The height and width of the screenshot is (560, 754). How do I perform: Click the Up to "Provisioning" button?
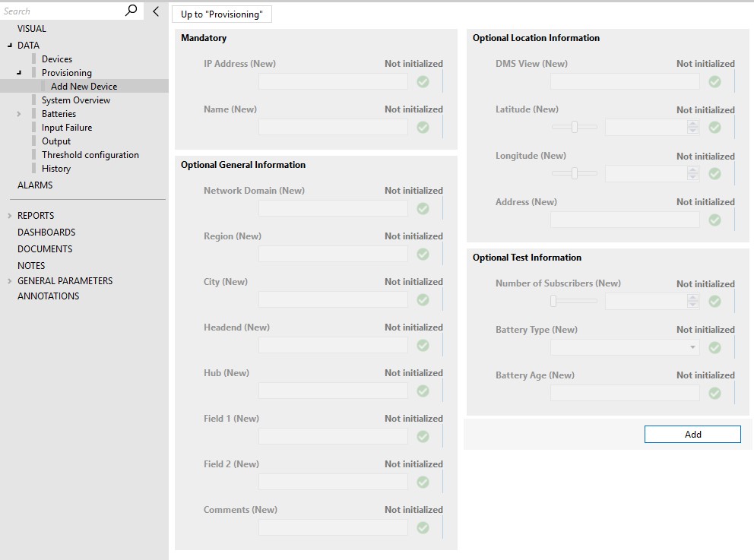click(222, 14)
